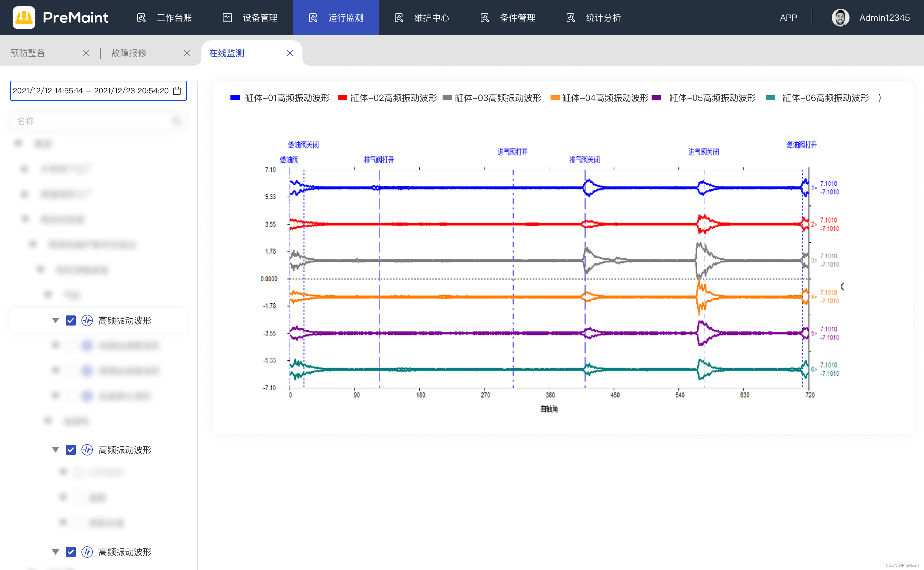924x570 pixels.
Task: Uncheck the middle 高频振动波形 checkbox
Action: [70, 450]
